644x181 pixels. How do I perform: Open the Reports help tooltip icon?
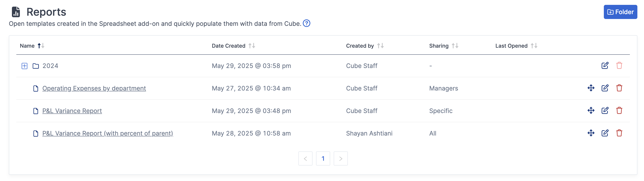click(x=307, y=23)
